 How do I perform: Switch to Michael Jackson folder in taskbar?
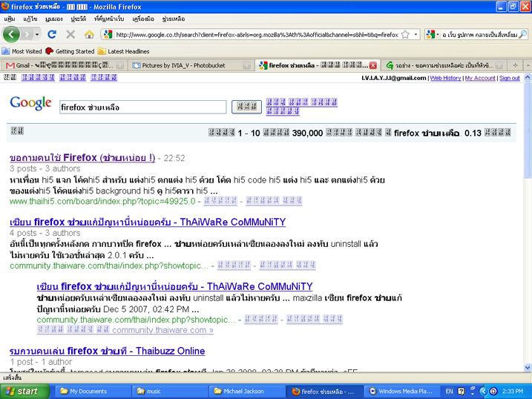tap(247, 391)
